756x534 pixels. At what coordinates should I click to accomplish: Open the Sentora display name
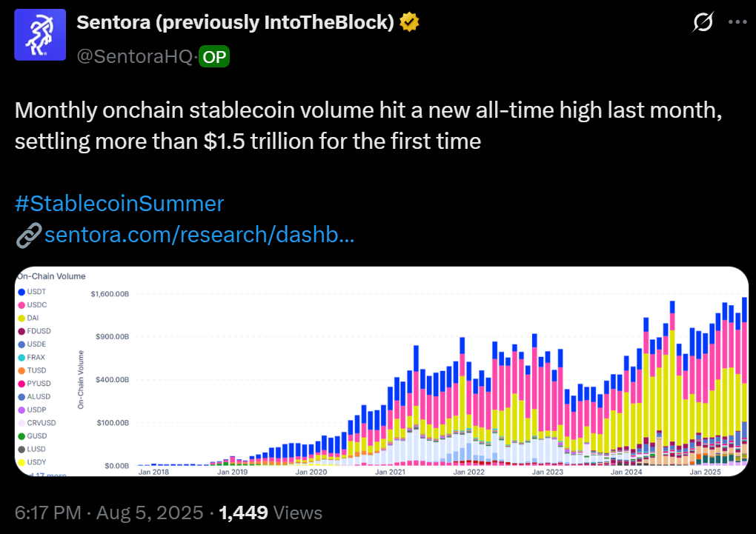click(x=235, y=22)
